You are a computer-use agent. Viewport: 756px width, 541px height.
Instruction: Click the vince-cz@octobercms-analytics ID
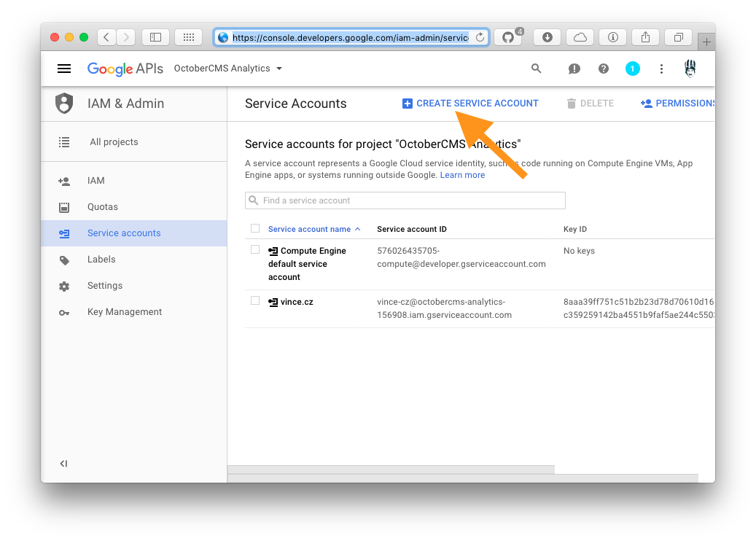click(444, 308)
